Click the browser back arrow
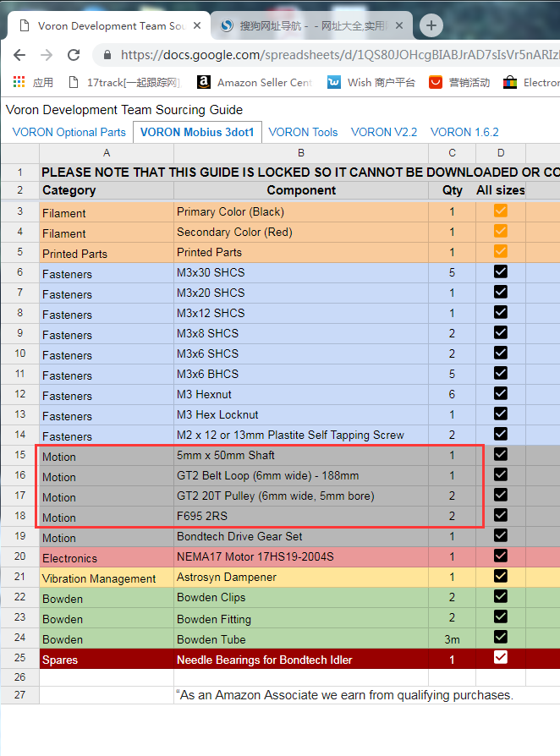Image resolution: width=560 pixels, height=756 pixels. pos(19,55)
